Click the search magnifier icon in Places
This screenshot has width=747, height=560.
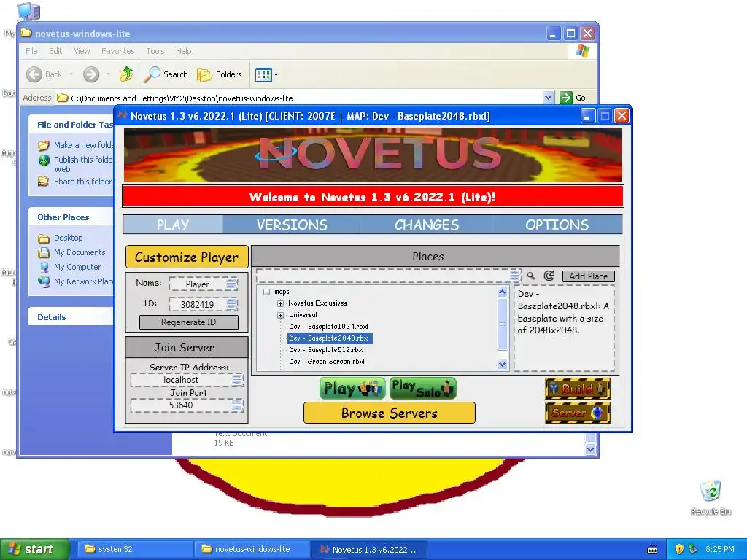pyautogui.click(x=531, y=276)
